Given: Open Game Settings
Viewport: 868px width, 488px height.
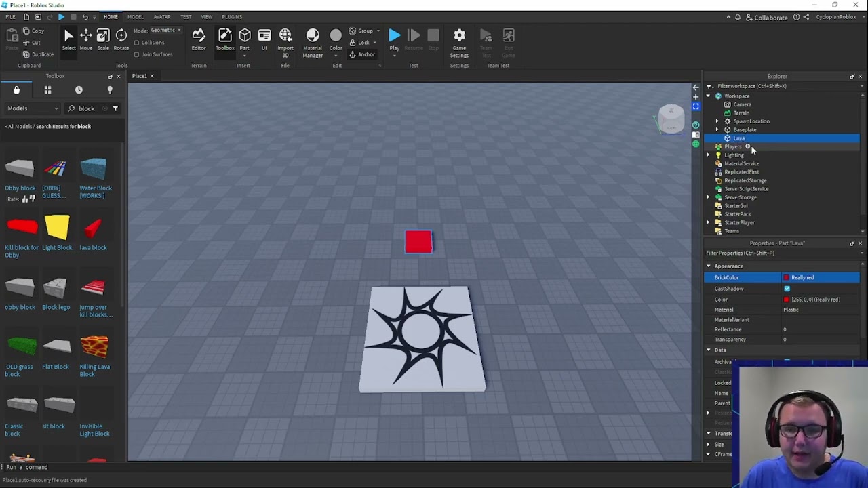Looking at the screenshot, I should (459, 42).
